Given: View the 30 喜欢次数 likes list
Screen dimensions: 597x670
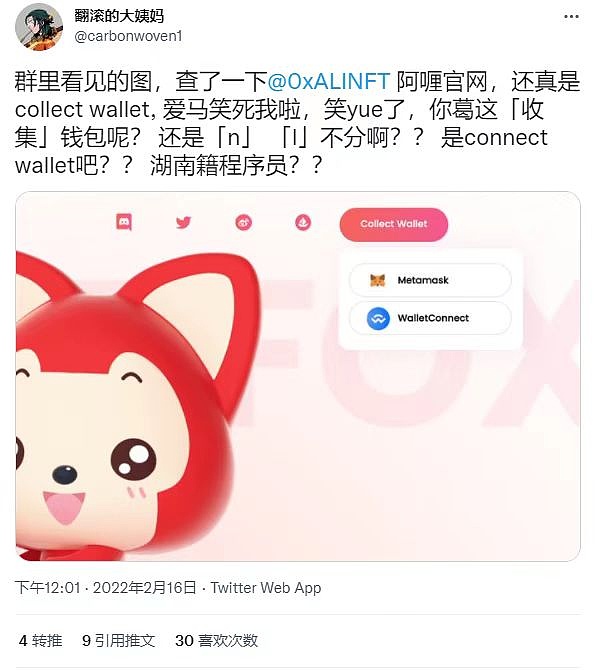Looking at the screenshot, I should tap(216, 641).
